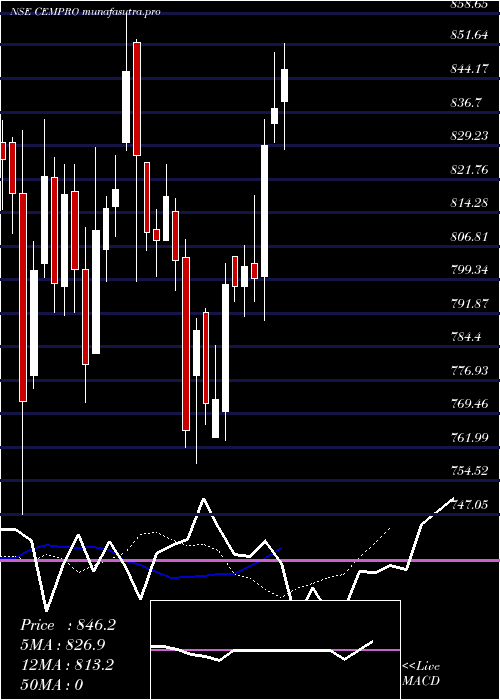Click the NSE CEMPRO munafasutra.pro chart title

click(x=85, y=12)
